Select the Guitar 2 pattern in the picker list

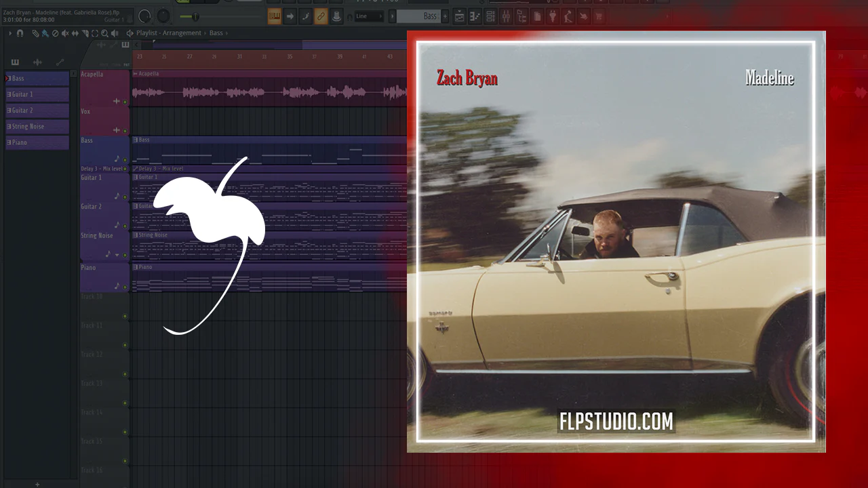click(37, 110)
